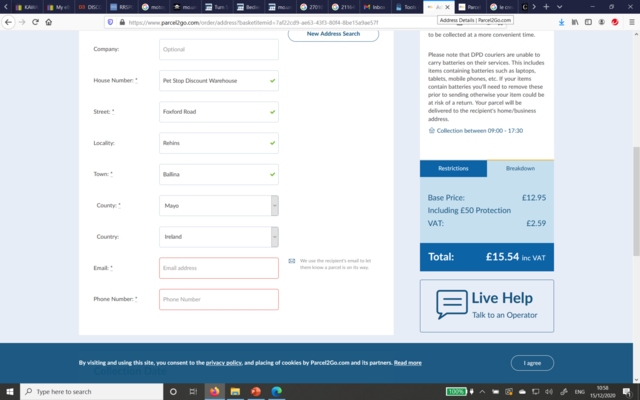Image resolution: width=640 pixels, height=400 pixels.
Task: Open the Country dropdown showing Ireland
Action: tap(219, 237)
